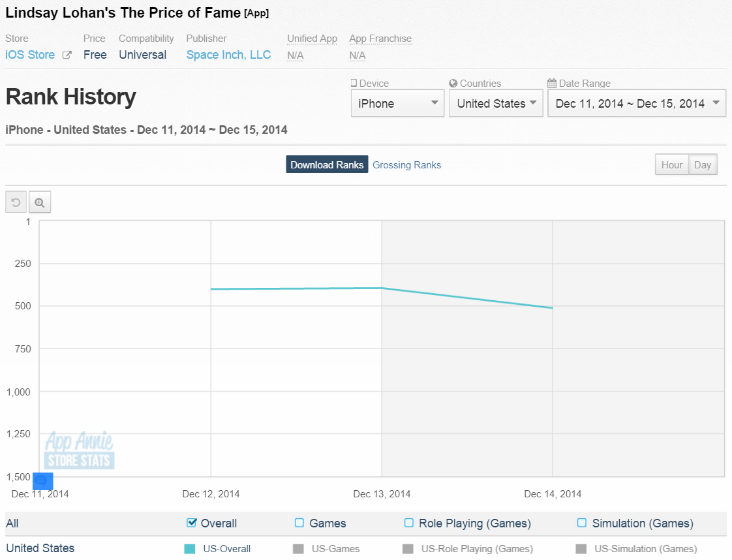Click the Universal compatibility value

(x=142, y=55)
